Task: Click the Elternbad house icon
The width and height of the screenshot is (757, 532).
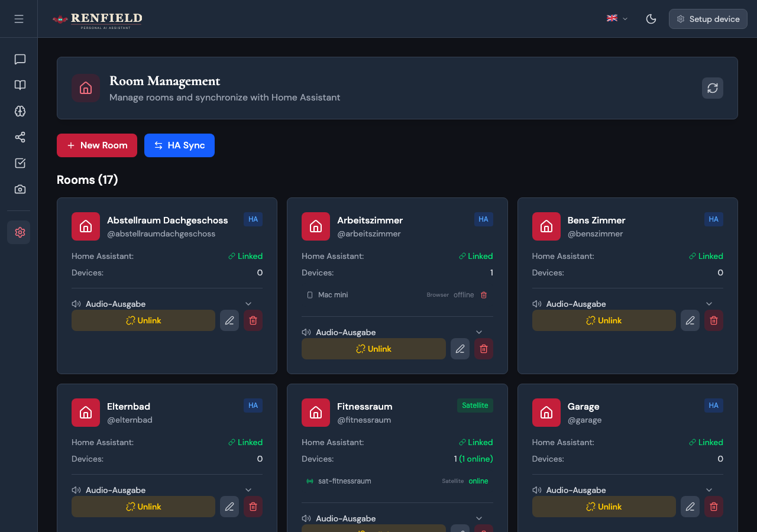Action: click(86, 413)
